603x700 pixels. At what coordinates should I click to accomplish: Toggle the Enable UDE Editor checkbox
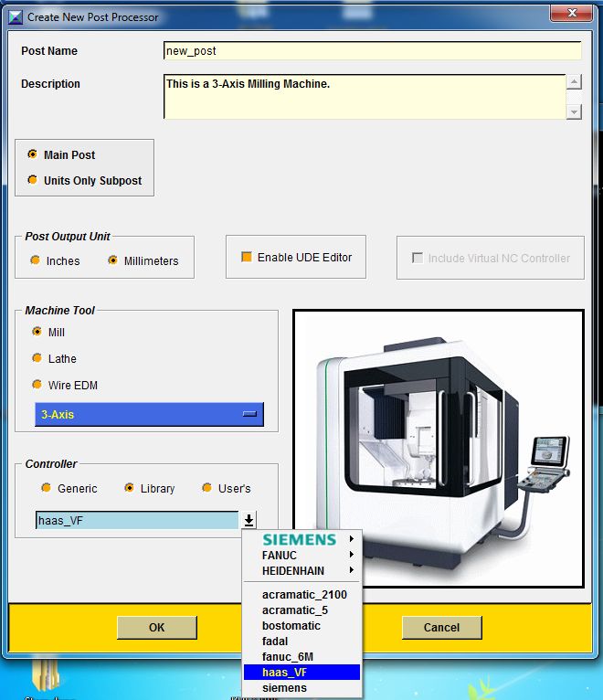[247, 257]
